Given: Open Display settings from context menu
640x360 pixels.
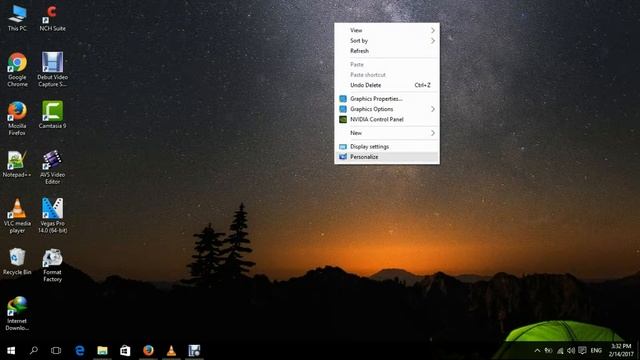Looking at the screenshot, I should tap(387, 147).
